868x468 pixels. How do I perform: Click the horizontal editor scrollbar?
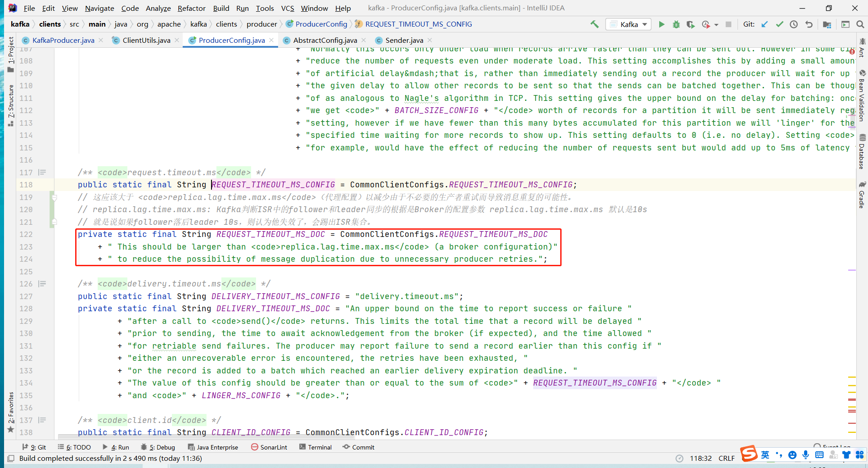pyautogui.click(x=207, y=436)
